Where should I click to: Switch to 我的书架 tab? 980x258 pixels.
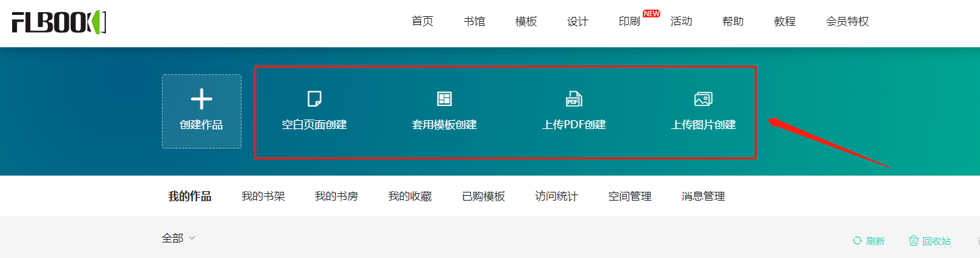pos(263,197)
